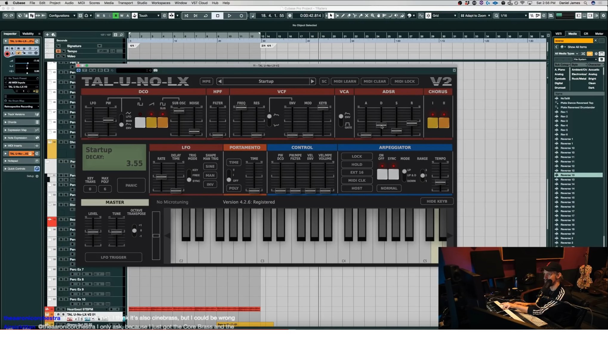Click Go to previous marker transport button
Viewport: 608px width, 364px height.
(186, 16)
